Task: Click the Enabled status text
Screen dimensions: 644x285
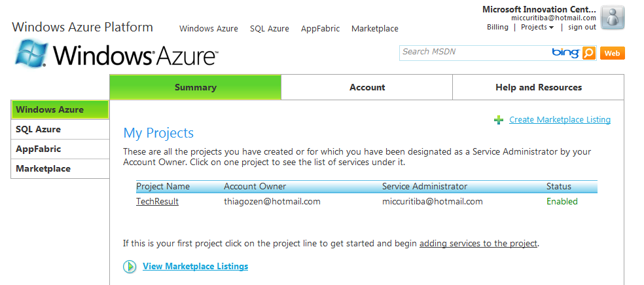Action: (562, 202)
